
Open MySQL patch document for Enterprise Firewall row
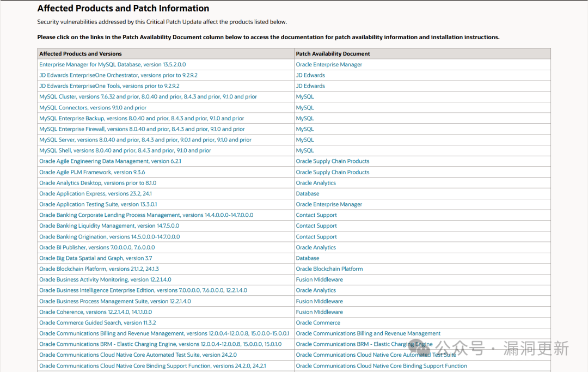pyautogui.click(x=305, y=129)
